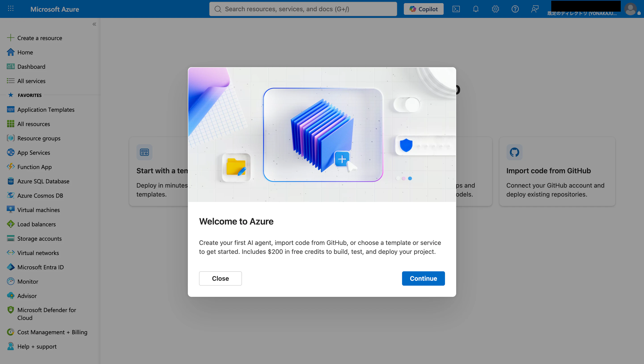Open Cloud Shell from the top bar
644x364 pixels.
point(456,9)
